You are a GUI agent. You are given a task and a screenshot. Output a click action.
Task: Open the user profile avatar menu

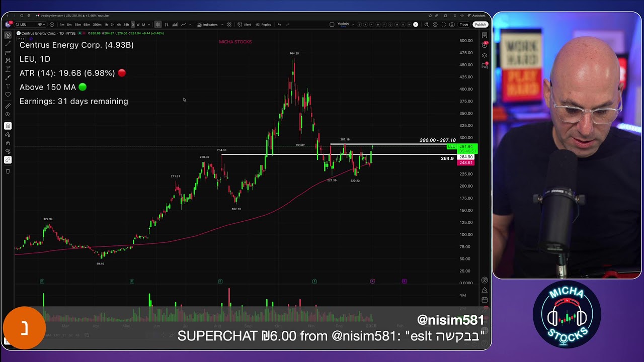pyautogui.click(x=8, y=24)
